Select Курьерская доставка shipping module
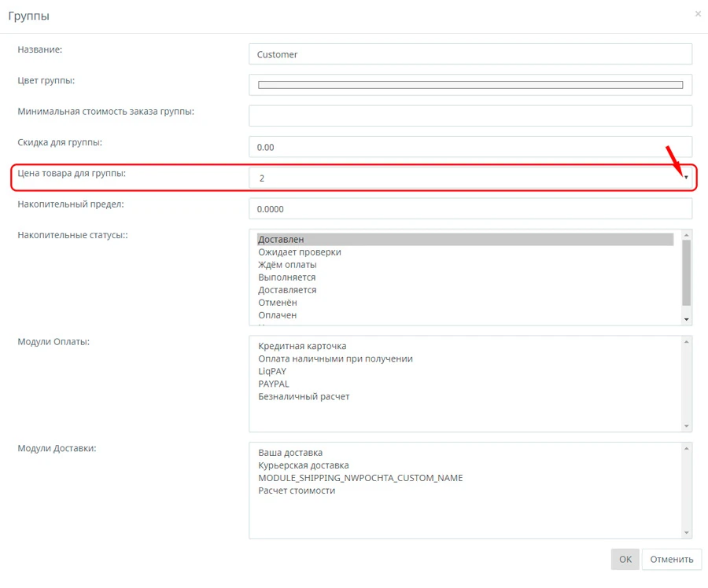The image size is (708, 588). coord(303,465)
